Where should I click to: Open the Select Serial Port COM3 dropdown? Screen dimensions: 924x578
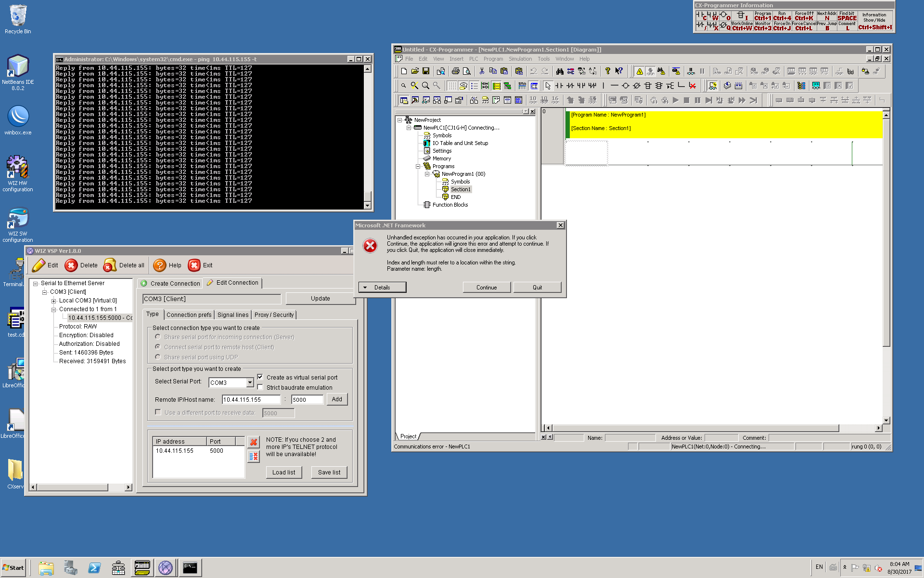tap(250, 382)
